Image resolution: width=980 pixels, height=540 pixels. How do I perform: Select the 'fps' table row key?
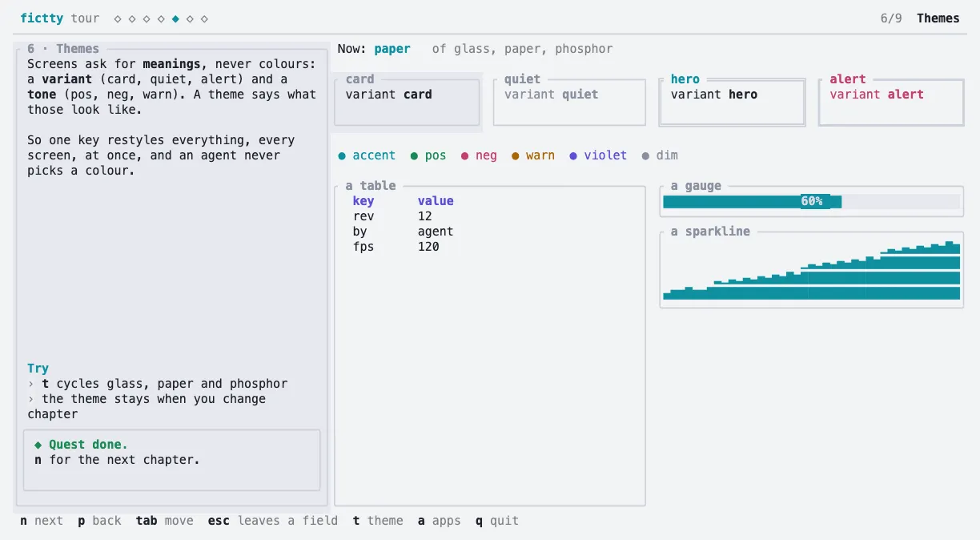tap(363, 247)
